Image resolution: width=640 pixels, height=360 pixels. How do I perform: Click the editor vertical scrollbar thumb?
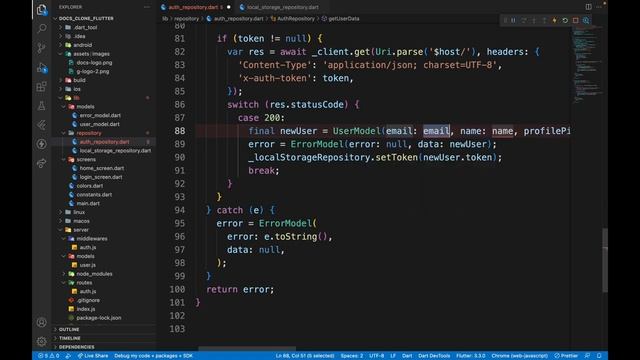(605, 260)
